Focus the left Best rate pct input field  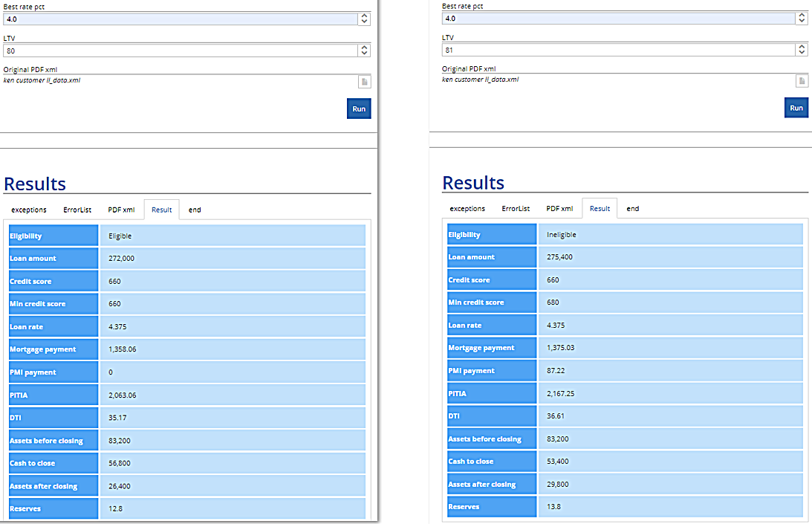[178, 19]
